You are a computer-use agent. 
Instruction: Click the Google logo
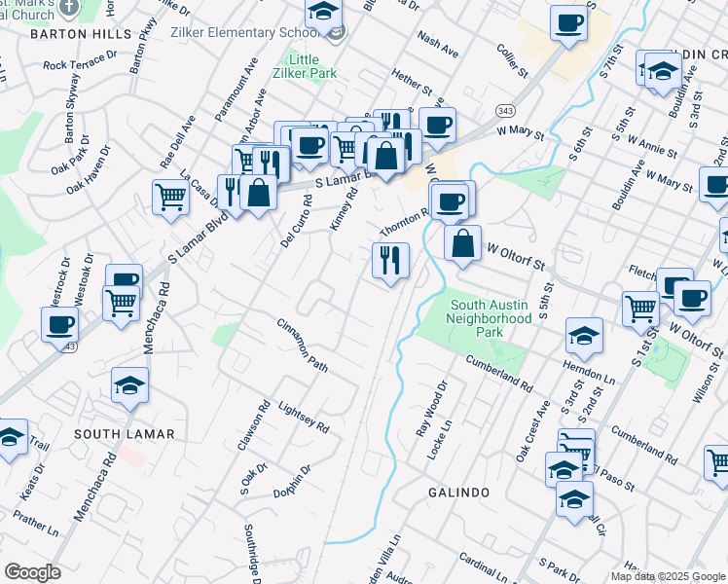point(32,573)
